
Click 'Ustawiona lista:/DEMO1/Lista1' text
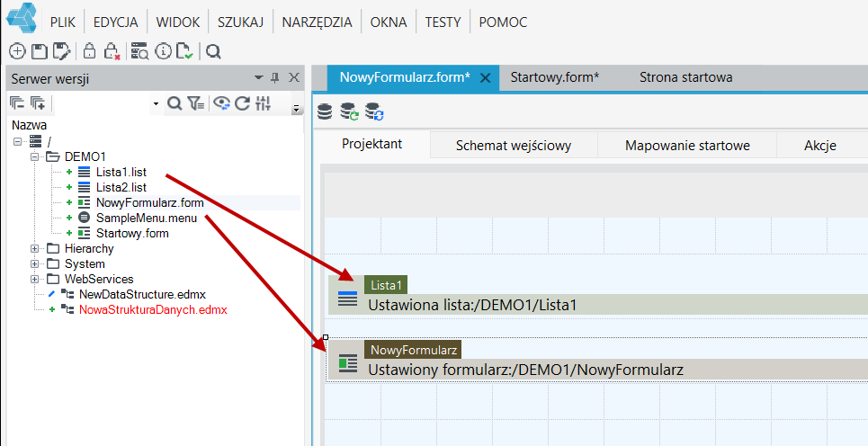tap(473, 304)
